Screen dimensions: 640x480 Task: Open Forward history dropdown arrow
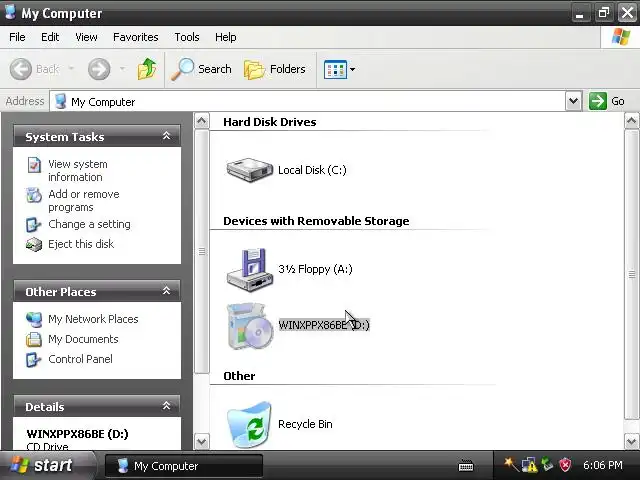pyautogui.click(x=122, y=69)
